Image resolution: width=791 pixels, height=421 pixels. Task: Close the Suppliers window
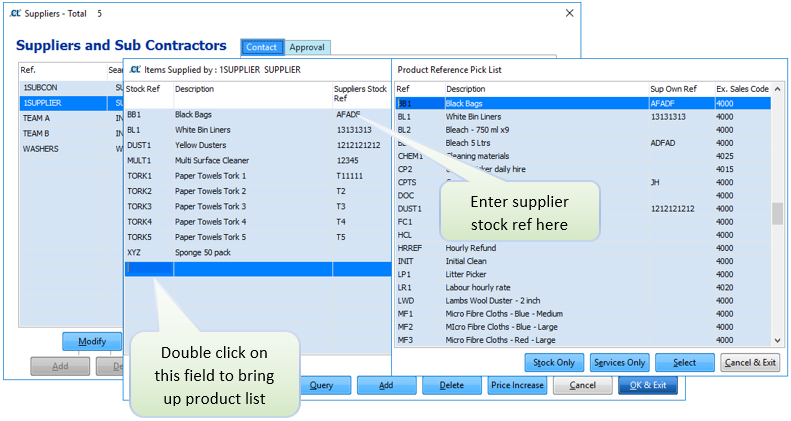point(570,13)
